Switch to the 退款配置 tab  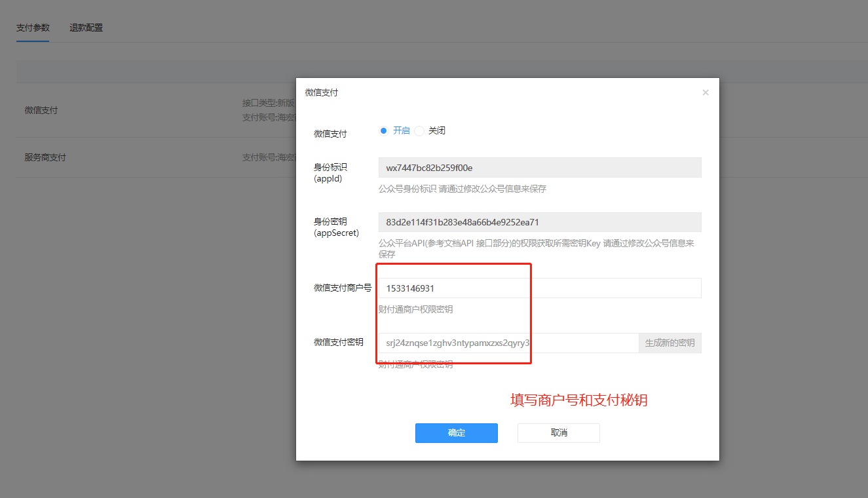click(86, 28)
